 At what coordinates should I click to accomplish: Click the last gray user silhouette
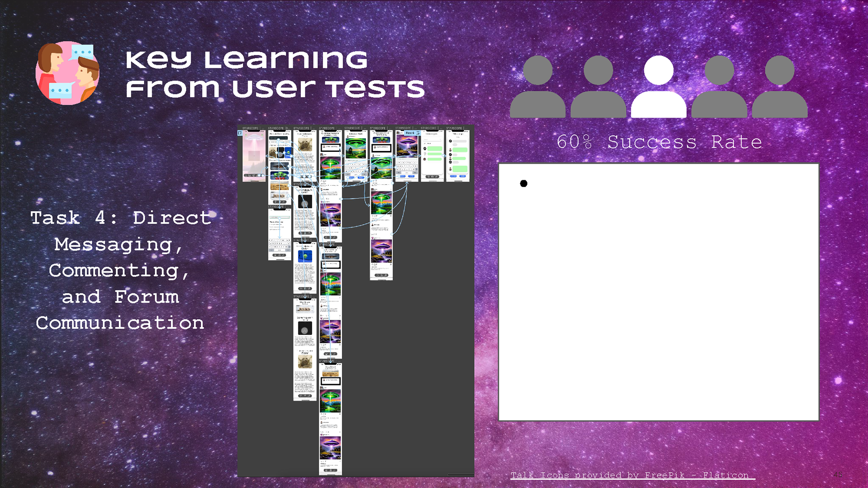point(780,87)
